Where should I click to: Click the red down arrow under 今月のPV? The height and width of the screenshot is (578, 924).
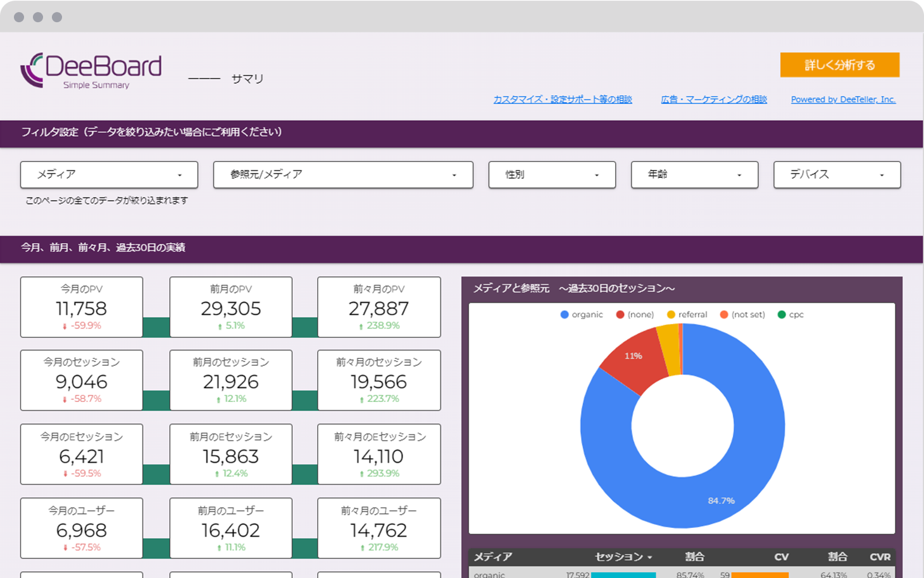[x=65, y=327]
